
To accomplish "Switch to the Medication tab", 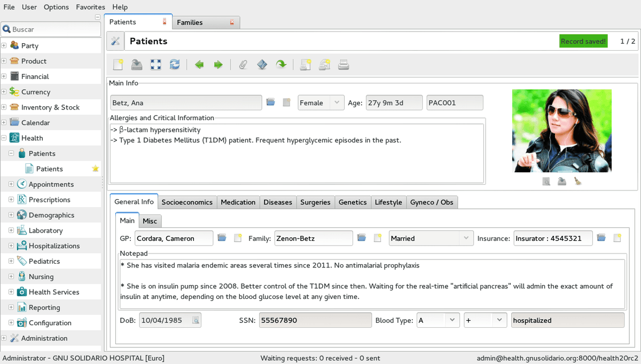I will pyautogui.click(x=238, y=202).
